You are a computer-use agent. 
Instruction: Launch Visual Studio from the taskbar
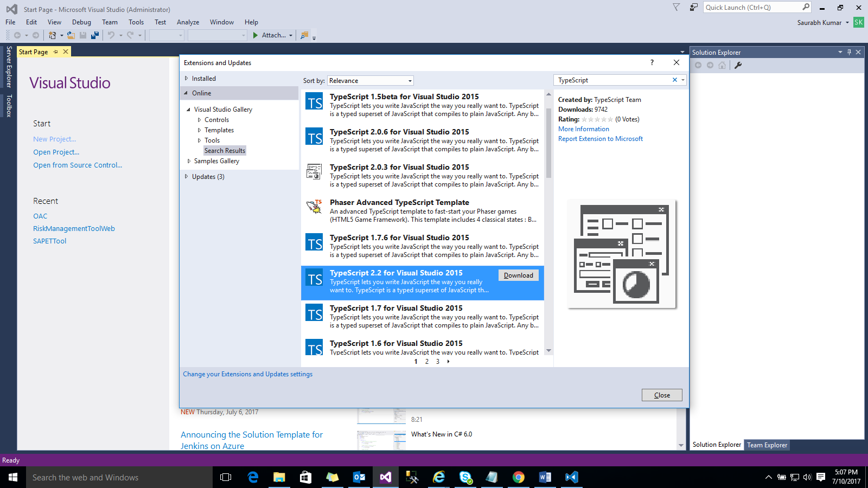385,477
